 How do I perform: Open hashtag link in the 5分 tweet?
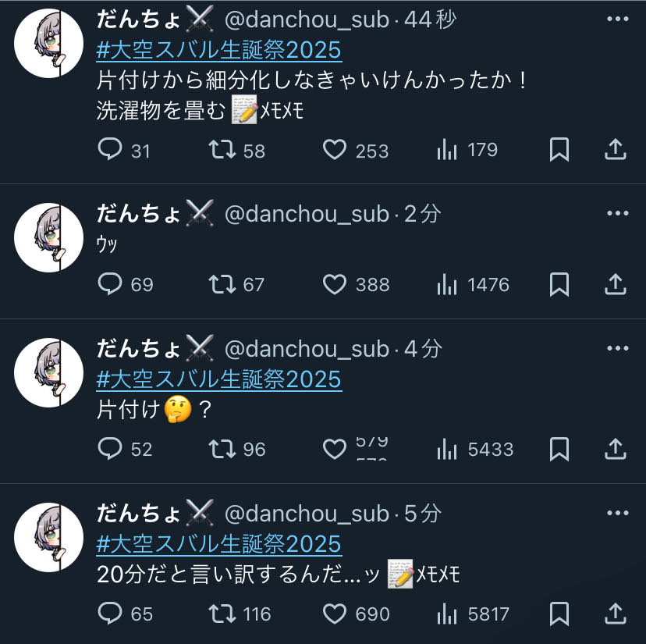click(x=218, y=544)
